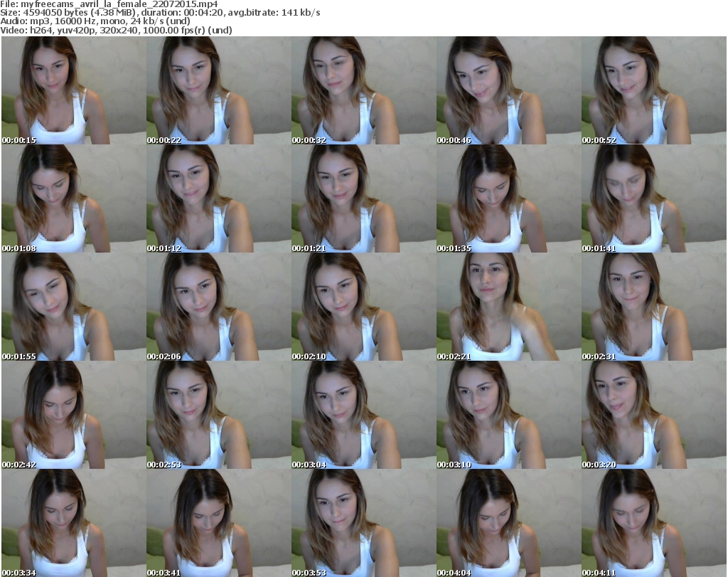Click the frame marked 00:04:04
Screen dimensions: 728x577
[508, 523]
